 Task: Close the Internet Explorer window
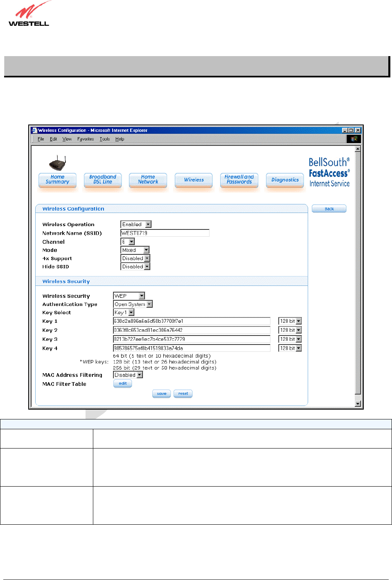point(358,130)
